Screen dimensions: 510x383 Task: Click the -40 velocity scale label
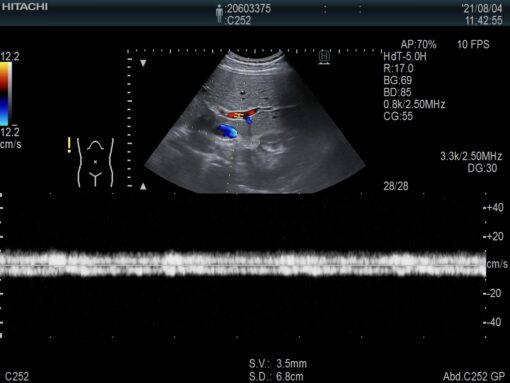(493, 322)
